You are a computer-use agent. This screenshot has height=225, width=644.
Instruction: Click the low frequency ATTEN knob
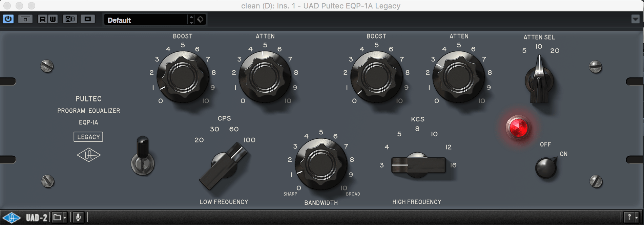(x=265, y=77)
